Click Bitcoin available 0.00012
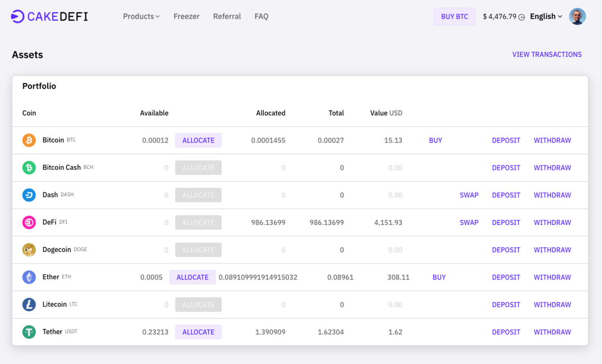Screen dimensions: 602x364 pos(155,141)
